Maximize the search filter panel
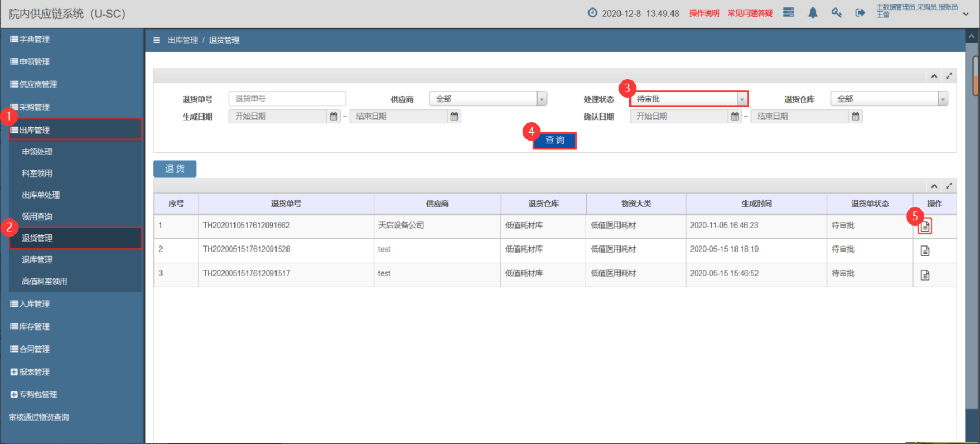 coord(949,76)
